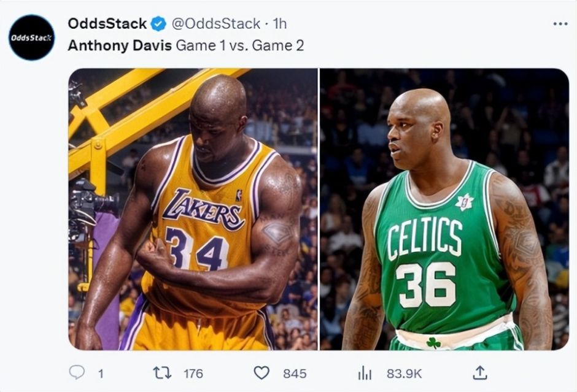Image resolution: width=577 pixels, height=392 pixels.
Task: Like the tweet with the heart icon
Action: coord(261,372)
